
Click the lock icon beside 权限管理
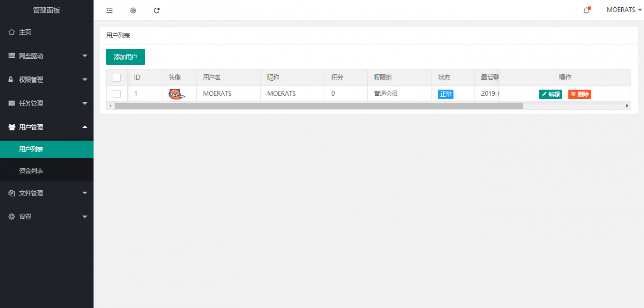point(11,80)
